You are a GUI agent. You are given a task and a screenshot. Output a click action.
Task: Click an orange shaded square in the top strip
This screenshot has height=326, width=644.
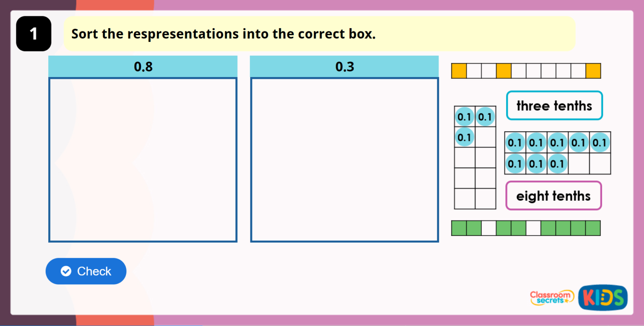click(x=459, y=70)
